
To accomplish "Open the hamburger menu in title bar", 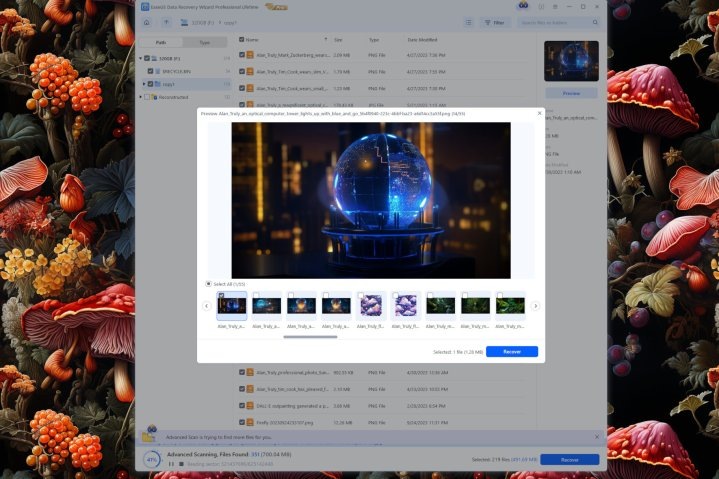I will [555, 7].
